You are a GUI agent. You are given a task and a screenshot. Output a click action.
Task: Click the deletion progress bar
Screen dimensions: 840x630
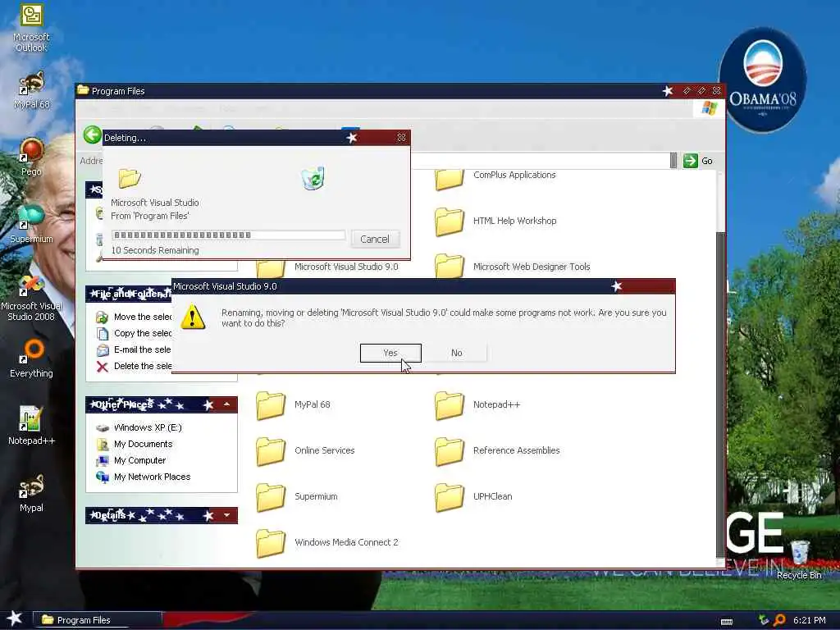click(228, 235)
